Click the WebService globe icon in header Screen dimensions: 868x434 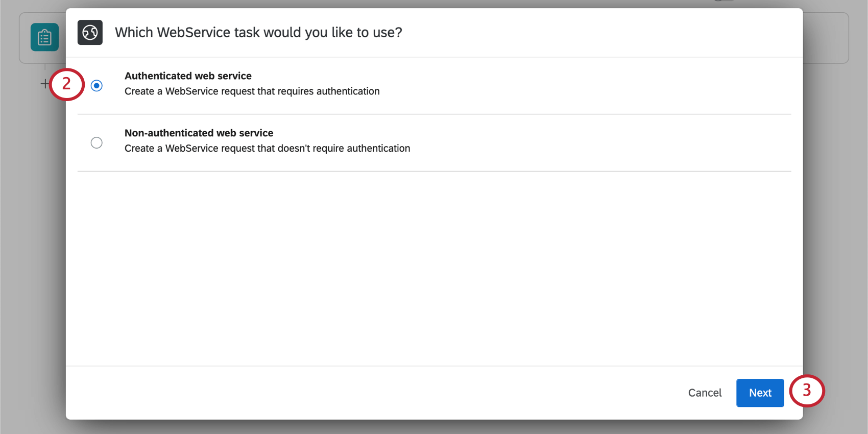[90, 33]
